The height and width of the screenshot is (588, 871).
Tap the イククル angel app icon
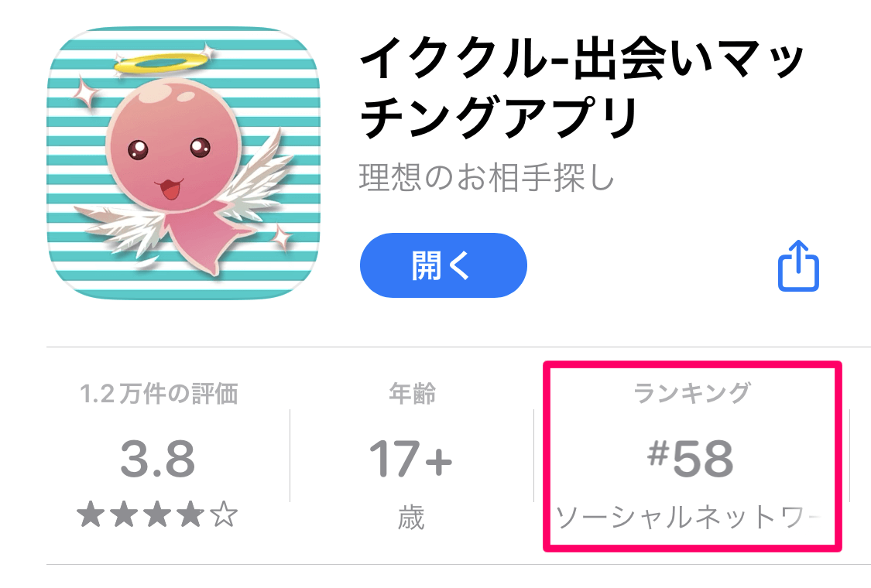[x=184, y=162]
